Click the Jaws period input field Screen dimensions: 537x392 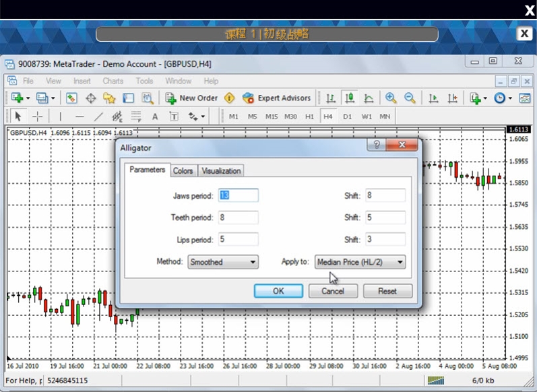point(239,195)
